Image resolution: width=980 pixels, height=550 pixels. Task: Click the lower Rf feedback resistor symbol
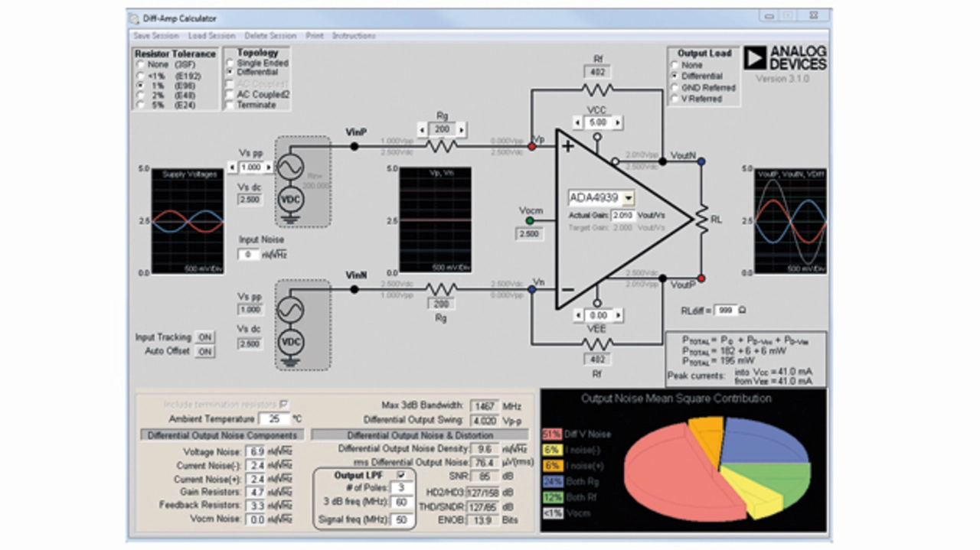click(x=597, y=345)
